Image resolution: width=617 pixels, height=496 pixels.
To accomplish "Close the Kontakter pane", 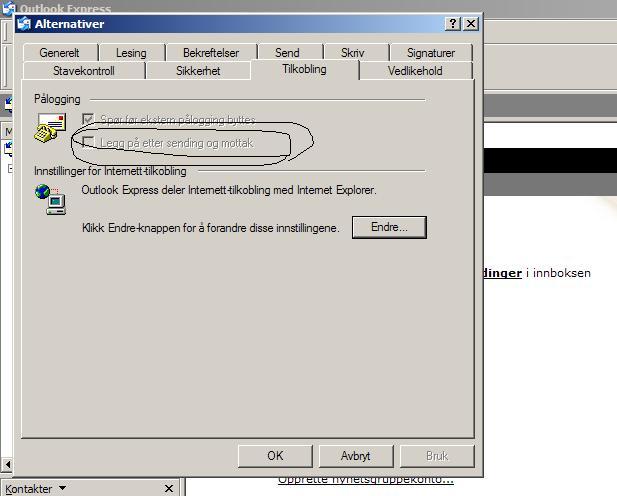I will 169,489.
